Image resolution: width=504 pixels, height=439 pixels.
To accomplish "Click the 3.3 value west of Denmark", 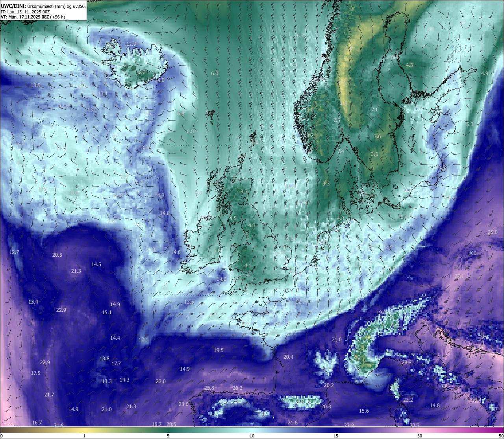I will [x=326, y=184].
